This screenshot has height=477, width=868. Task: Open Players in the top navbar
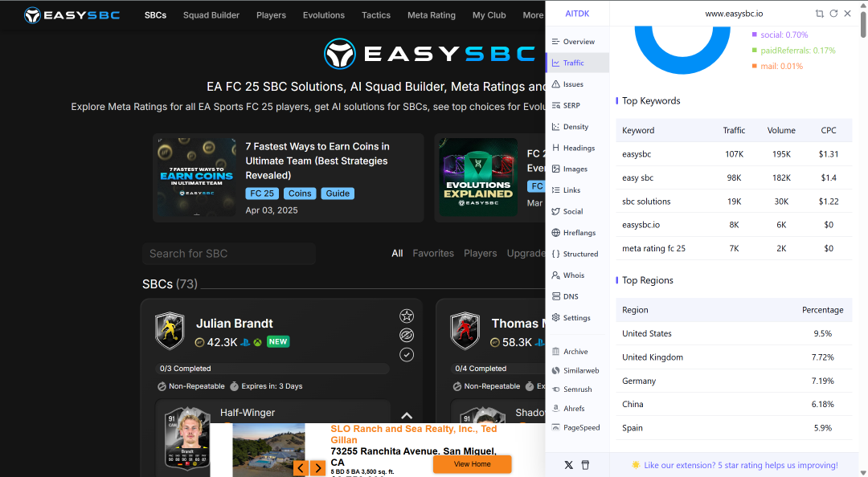[x=272, y=15]
